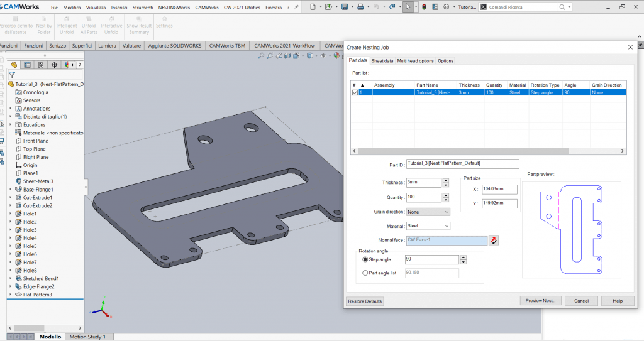
Task: Click the Normal face pick arrow icon
Action: (494, 241)
